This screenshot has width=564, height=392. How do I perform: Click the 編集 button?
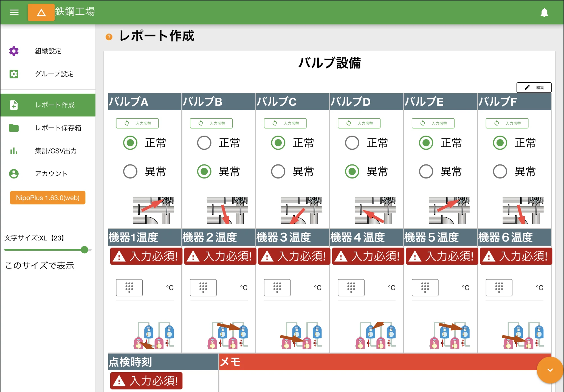coord(534,87)
